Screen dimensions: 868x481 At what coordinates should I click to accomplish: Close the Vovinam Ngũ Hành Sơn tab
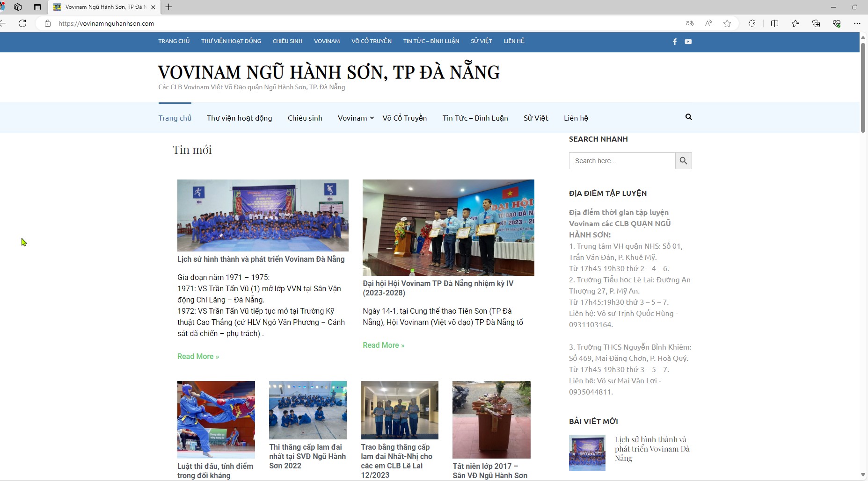[153, 7]
